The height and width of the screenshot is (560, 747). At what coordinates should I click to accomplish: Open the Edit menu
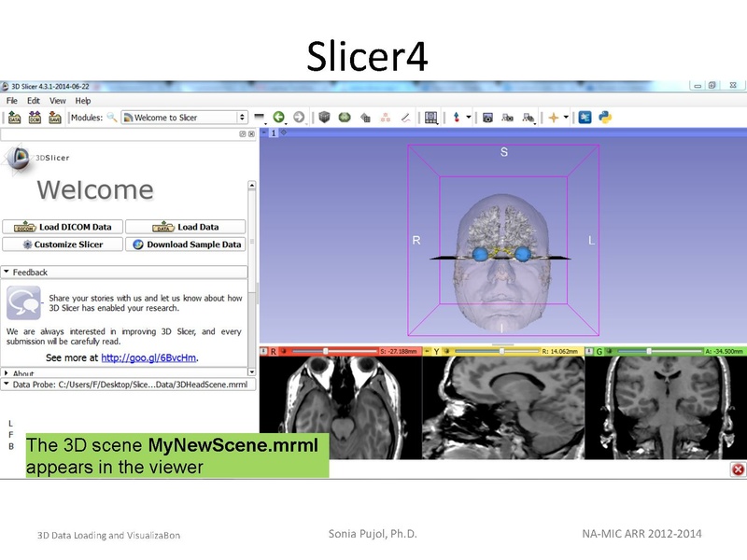coord(34,101)
